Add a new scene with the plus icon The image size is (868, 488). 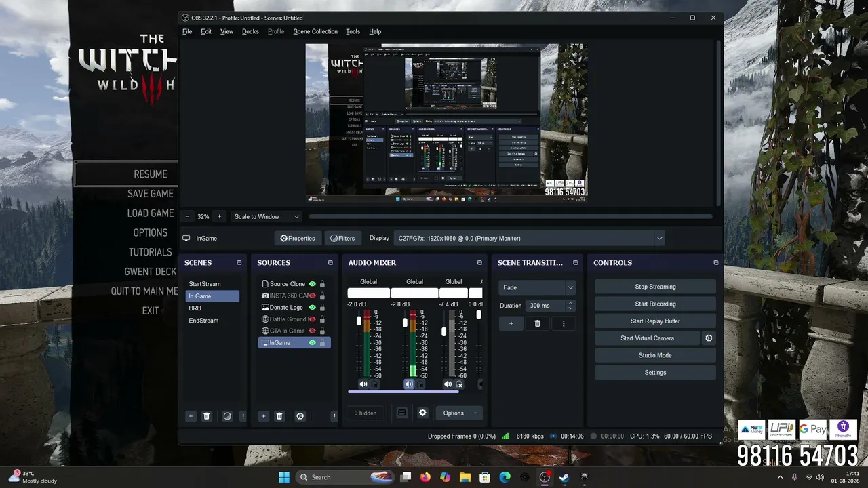click(191, 416)
